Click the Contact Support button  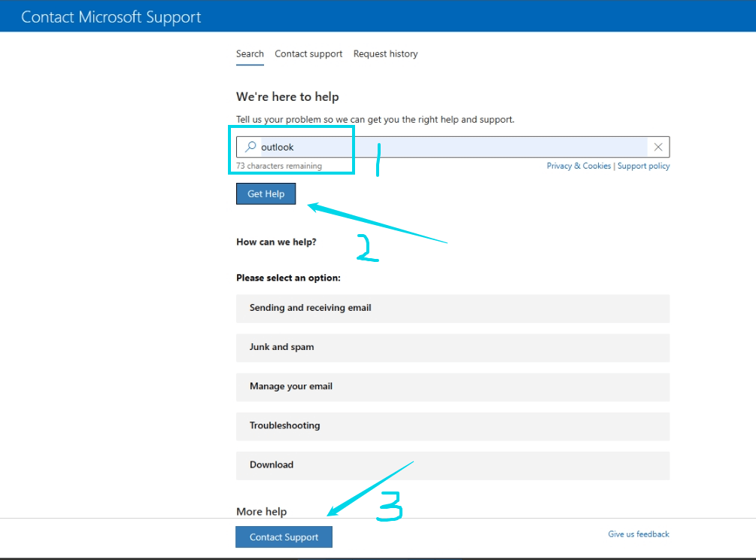pos(284,537)
